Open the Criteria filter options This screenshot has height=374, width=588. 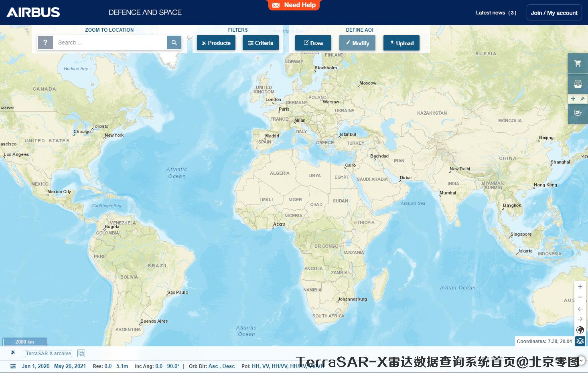pyautogui.click(x=261, y=43)
